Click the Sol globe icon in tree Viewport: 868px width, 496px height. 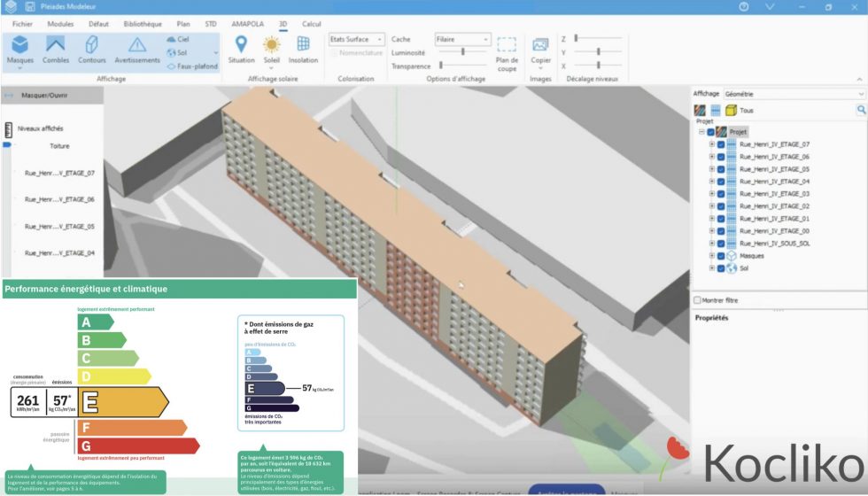(x=732, y=268)
